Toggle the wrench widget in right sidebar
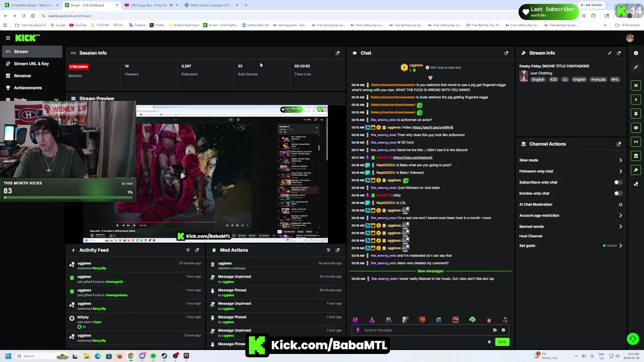Image resolution: width=644 pixels, height=362 pixels. tap(636, 170)
